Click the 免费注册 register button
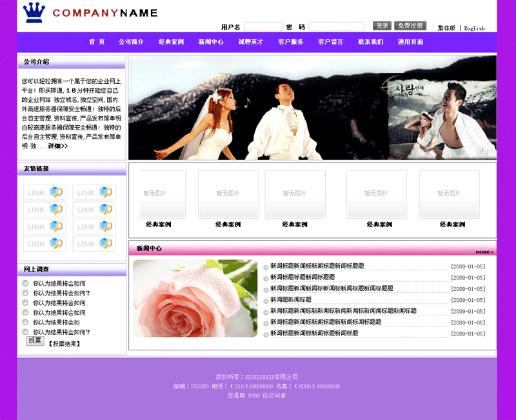 tap(410, 26)
